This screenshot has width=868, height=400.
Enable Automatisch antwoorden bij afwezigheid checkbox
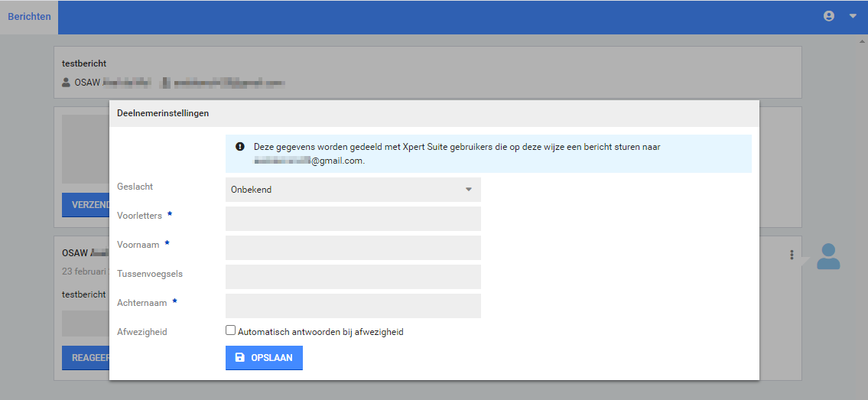(x=230, y=331)
